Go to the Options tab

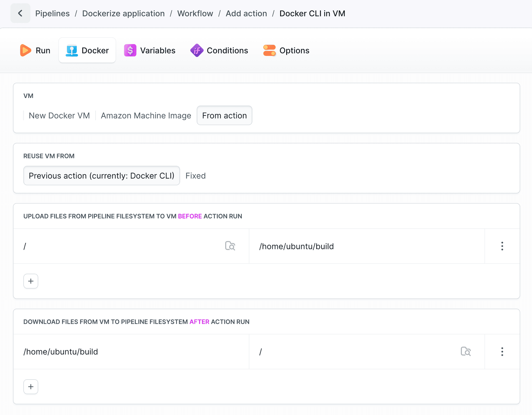click(286, 50)
